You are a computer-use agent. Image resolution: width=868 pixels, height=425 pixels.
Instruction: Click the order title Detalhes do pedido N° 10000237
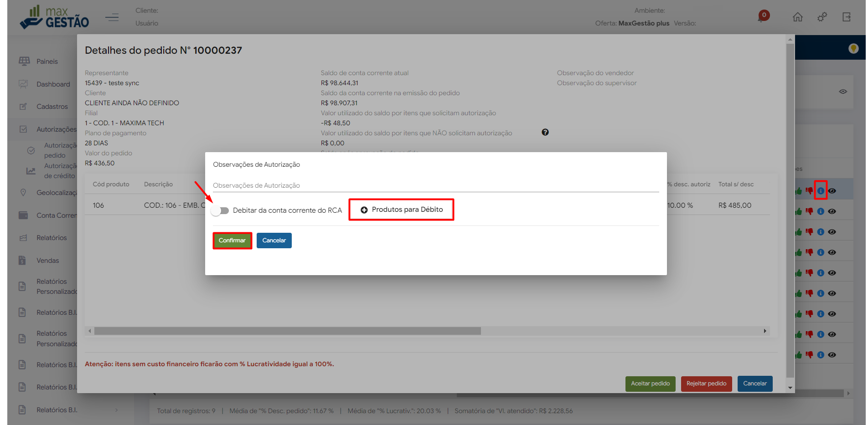[x=163, y=50]
